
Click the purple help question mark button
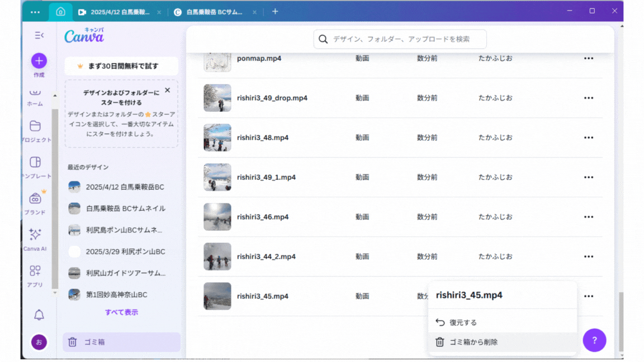[594, 340]
